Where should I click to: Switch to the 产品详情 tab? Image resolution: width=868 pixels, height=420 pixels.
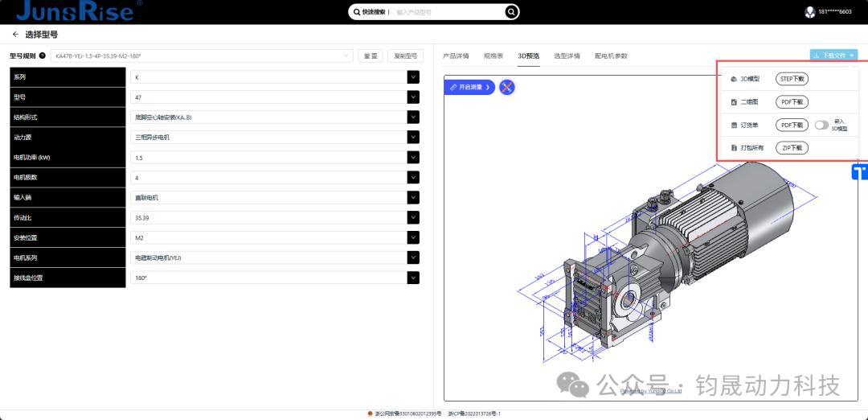[x=456, y=56]
